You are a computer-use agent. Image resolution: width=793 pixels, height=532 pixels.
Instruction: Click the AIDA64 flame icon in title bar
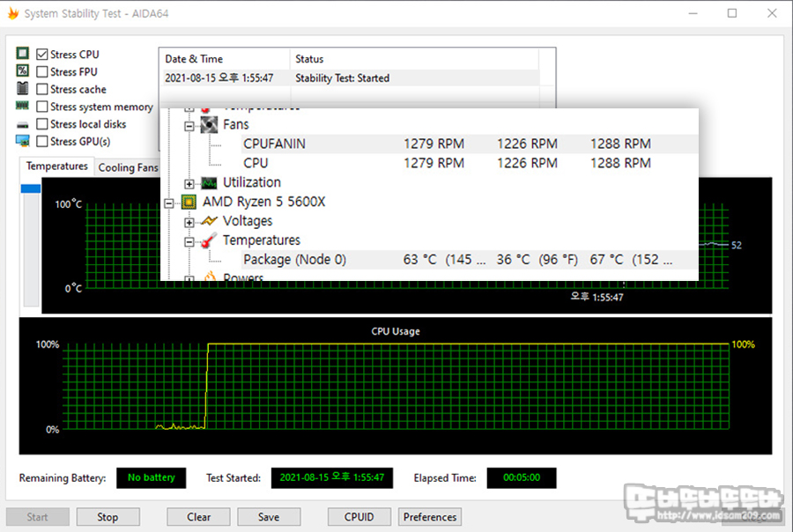point(13,13)
